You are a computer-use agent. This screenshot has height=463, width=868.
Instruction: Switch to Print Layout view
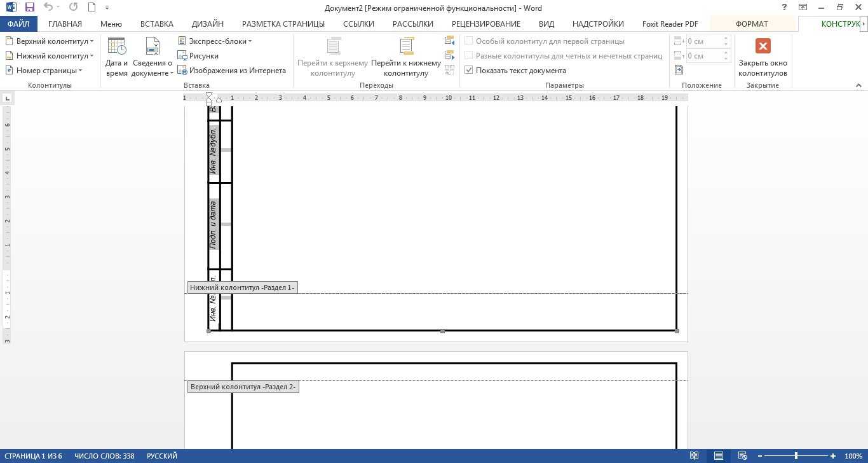coord(719,456)
